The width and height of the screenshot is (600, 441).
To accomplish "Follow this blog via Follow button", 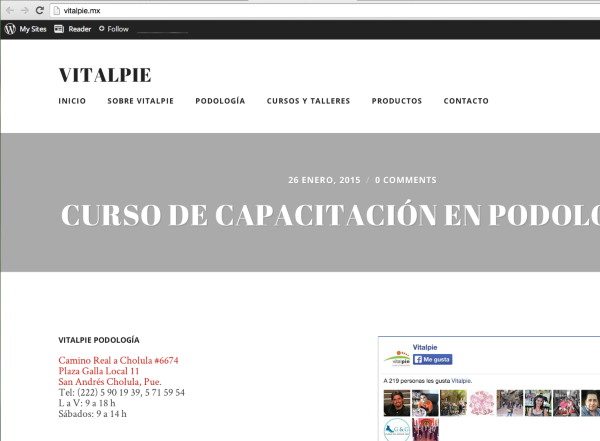I will [x=114, y=29].
